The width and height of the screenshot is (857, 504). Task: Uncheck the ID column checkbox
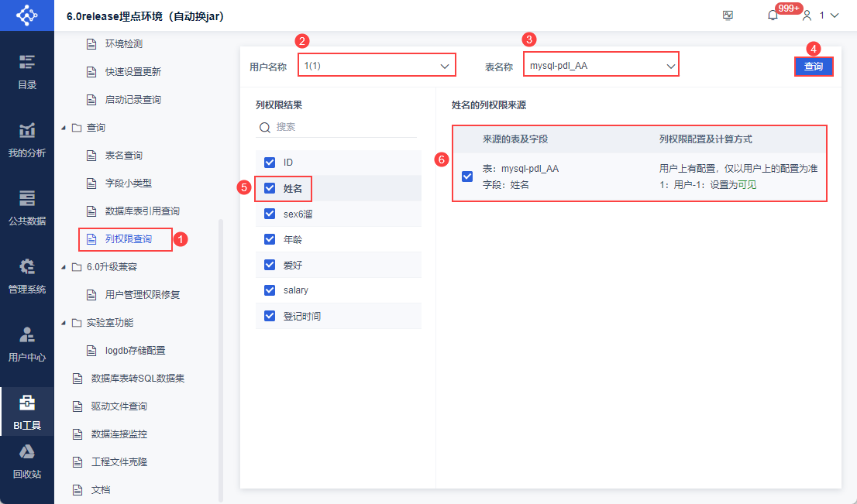(x=270, y=163)
